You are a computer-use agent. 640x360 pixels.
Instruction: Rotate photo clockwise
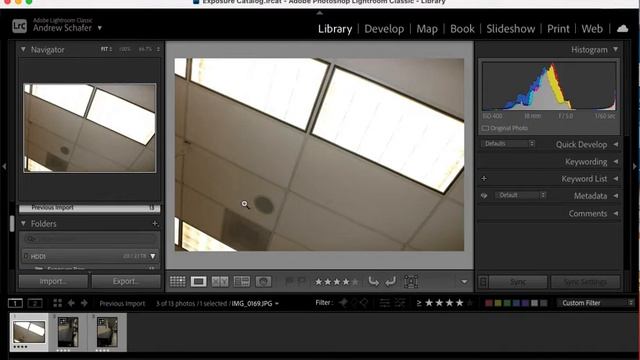pyautogui.click(x=391, y=281)
